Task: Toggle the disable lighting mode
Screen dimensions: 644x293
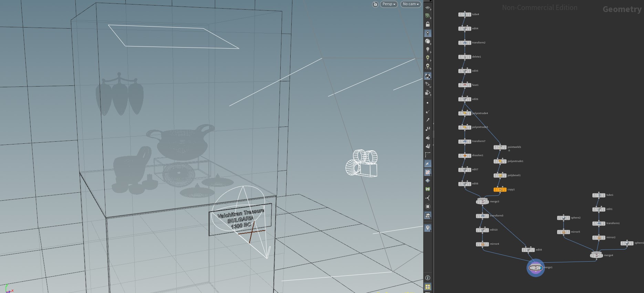Action: pyautogui.click(x=428, y=33)
